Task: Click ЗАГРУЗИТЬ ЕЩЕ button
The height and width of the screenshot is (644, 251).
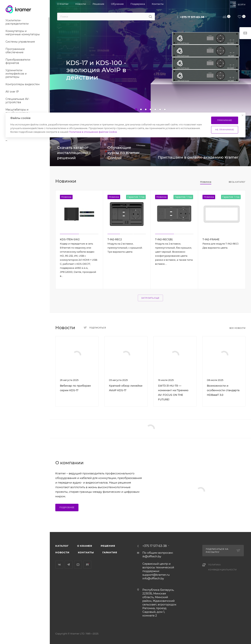Action: [x=150, y=298]
